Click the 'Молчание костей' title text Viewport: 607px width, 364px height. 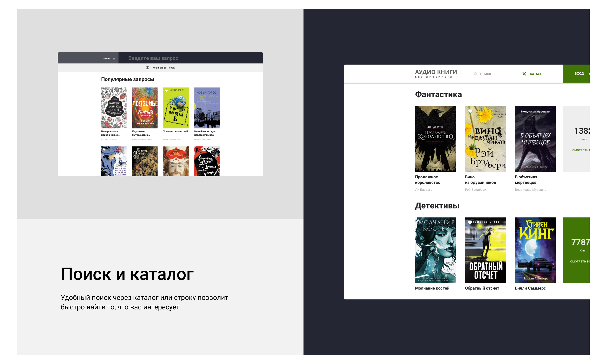click(x=432, y=288)
